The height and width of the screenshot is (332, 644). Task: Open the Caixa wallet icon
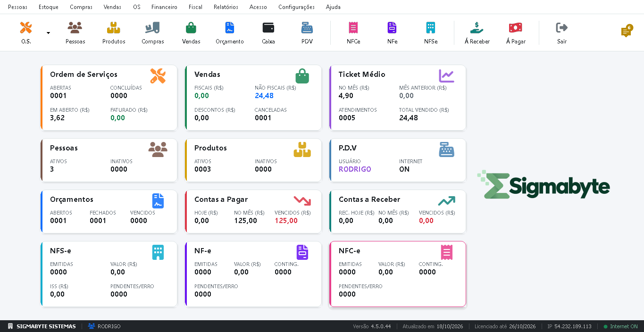pyautogui.click(x=268, y=28)
